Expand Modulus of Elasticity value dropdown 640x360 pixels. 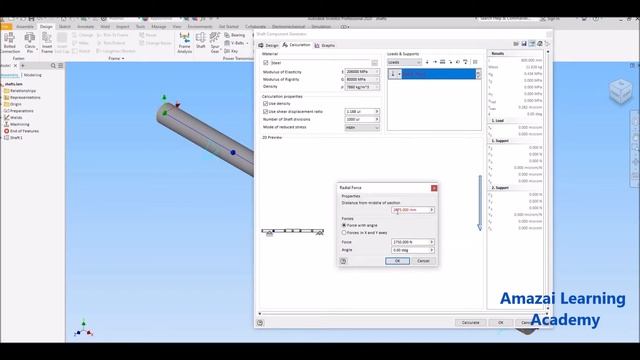tap(377, 72)
